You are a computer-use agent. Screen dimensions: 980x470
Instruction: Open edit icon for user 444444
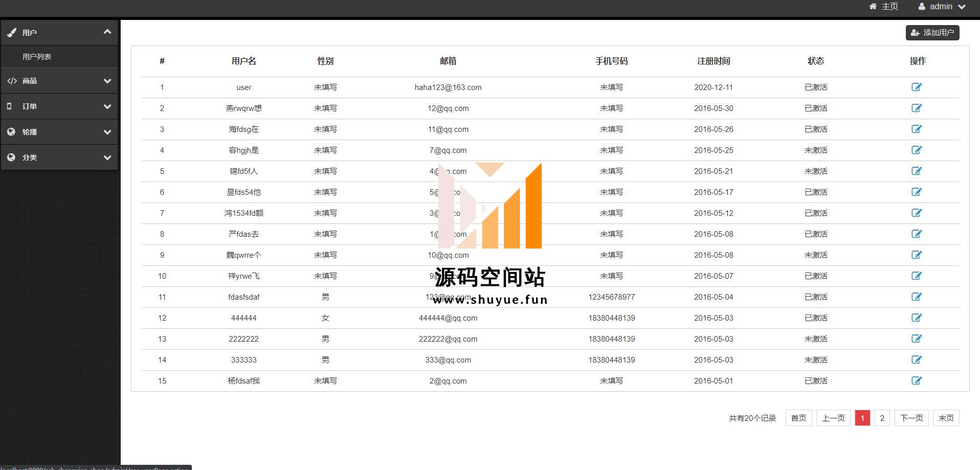[x=917, y=318]
